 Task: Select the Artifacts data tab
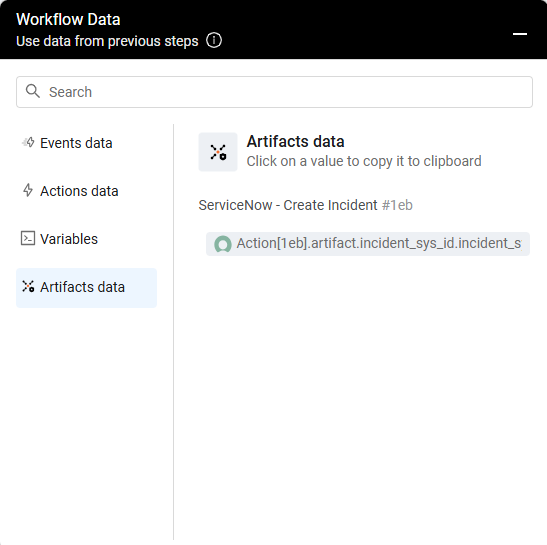click(x=86, y=288)
